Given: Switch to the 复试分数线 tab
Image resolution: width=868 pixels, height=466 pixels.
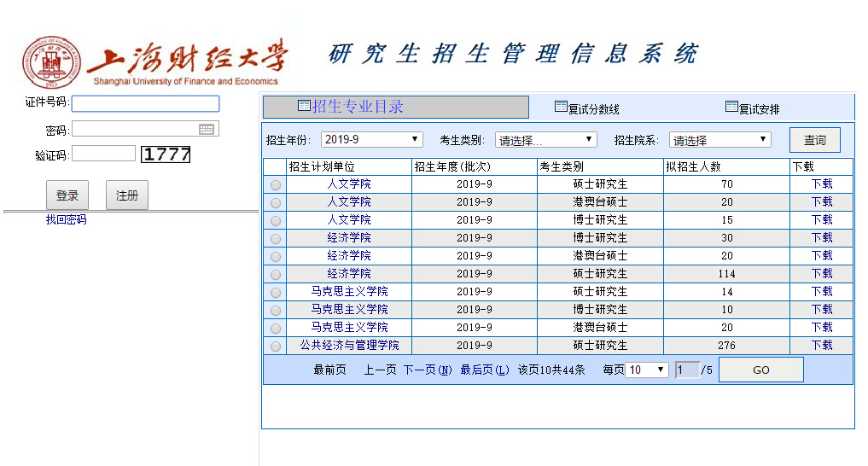Looking at the screenshot, I should (x=593, y=109).
